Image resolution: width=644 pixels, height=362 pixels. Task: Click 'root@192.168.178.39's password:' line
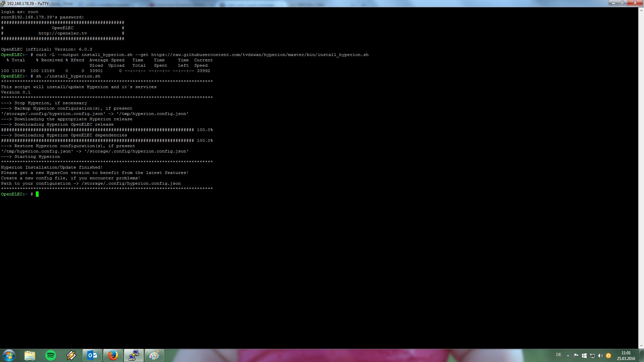[x=43, y=17]
